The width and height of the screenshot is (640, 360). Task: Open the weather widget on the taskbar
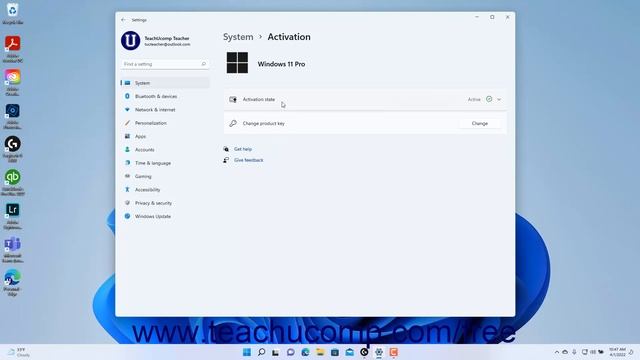[x=19, y=352]
